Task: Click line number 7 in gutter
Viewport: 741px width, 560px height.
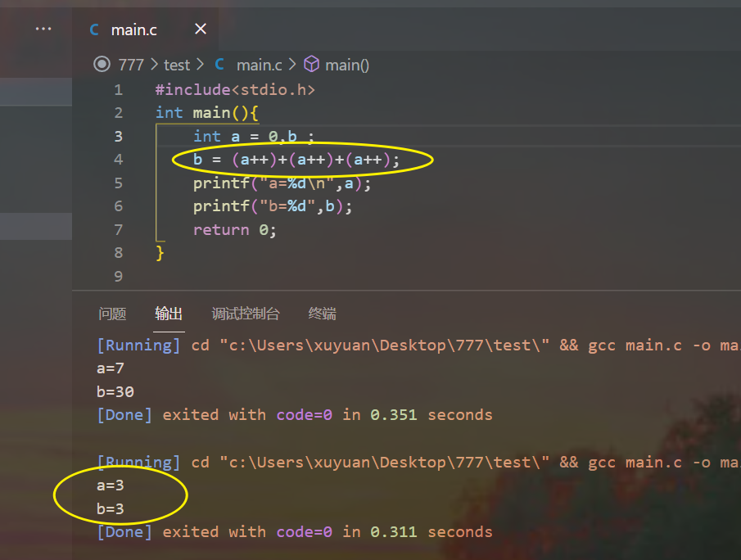Action: click(118, 230)
